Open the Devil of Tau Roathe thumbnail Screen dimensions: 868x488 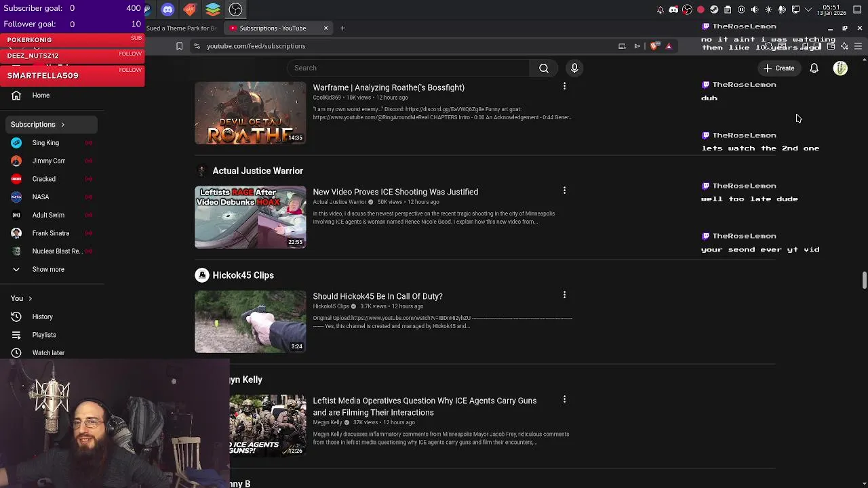point(250,113)
